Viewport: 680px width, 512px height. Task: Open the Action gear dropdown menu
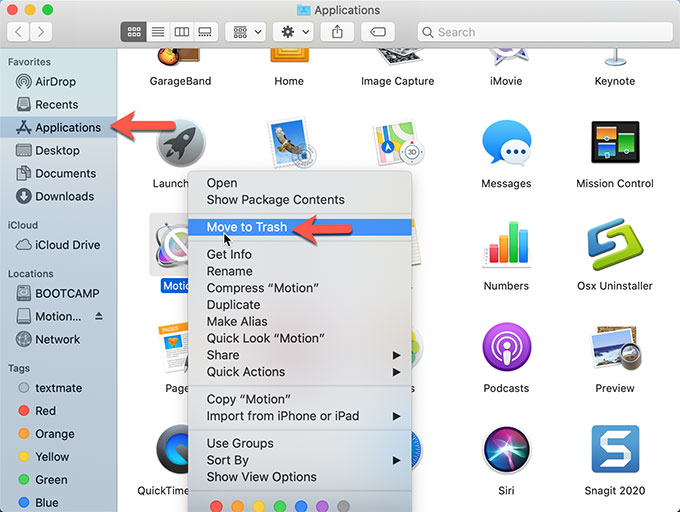click(x=295, y=32)
